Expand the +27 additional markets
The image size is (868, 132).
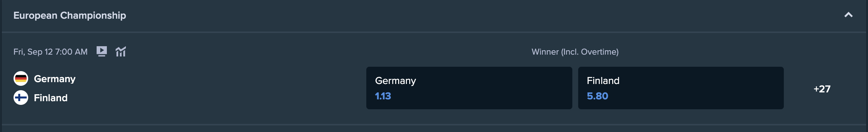point(822,89)
